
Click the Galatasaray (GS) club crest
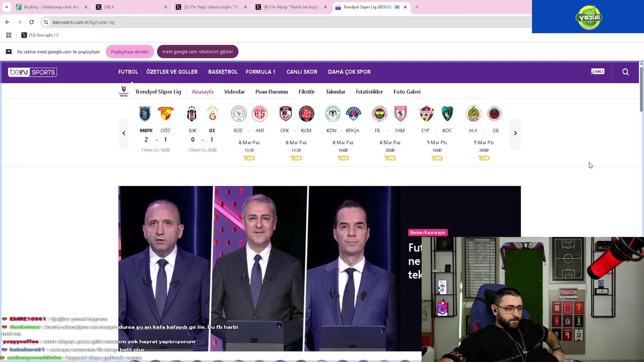(212, 114)
